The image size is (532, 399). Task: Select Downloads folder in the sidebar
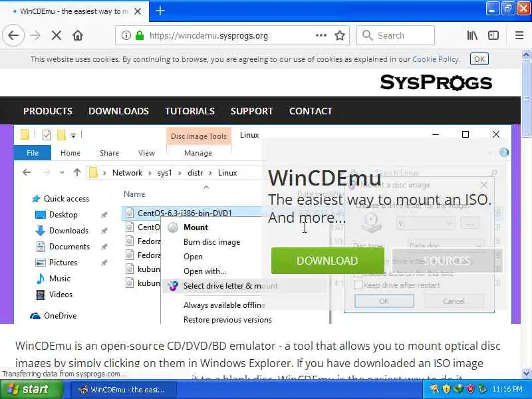pos(68,231)
